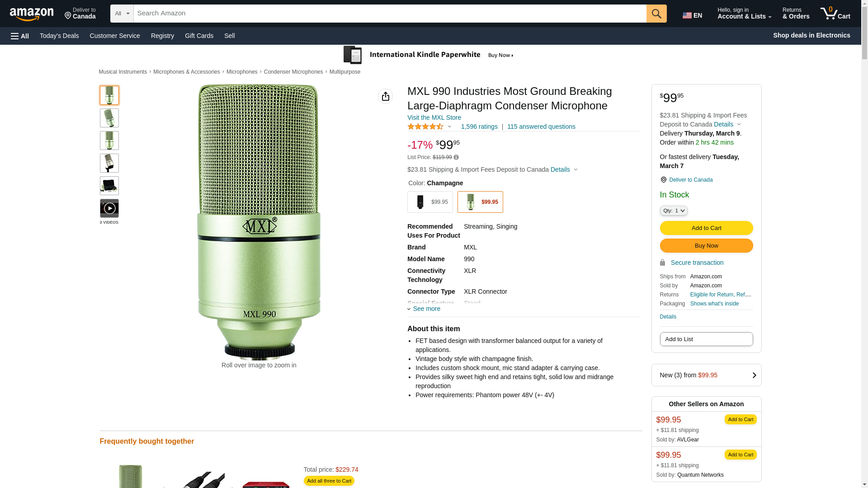Expand See more product details

tap(424, 309)
